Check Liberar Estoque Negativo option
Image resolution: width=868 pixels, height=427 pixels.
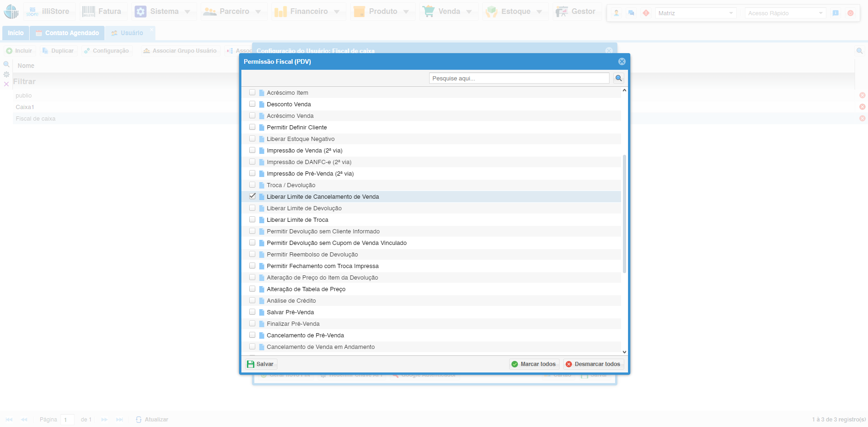tap(252, 139)
